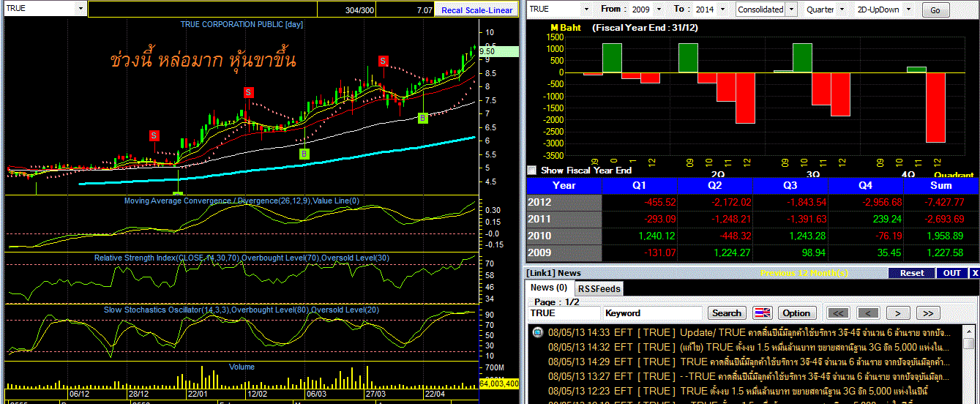
Task: Jump to last news page with >>
Action: pos(927,313)
